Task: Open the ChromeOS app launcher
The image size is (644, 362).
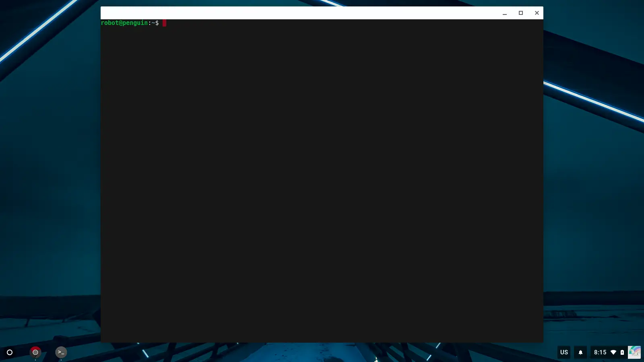Action: click(x=10, y=352)
